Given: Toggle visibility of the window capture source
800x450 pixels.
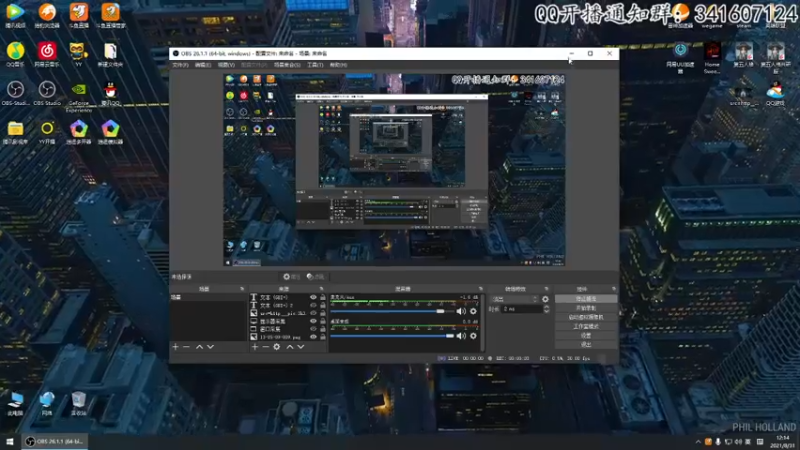Looking at the screenshot, I should [313, 329].
